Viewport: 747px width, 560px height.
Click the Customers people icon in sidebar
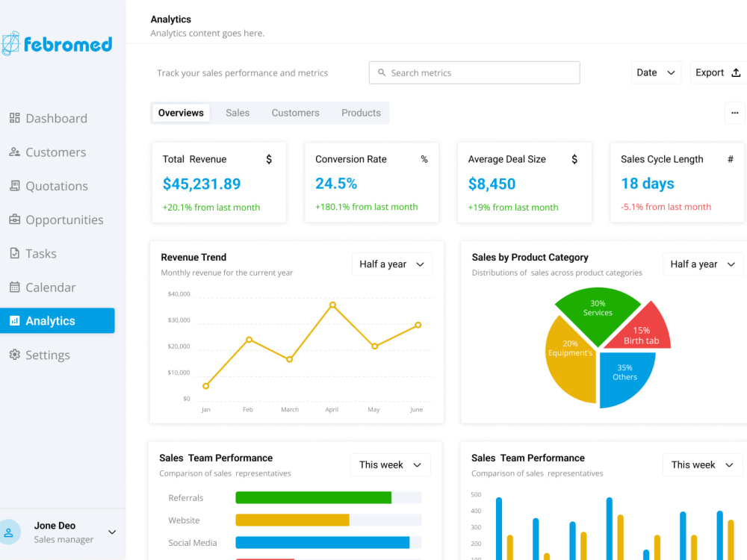15,152
